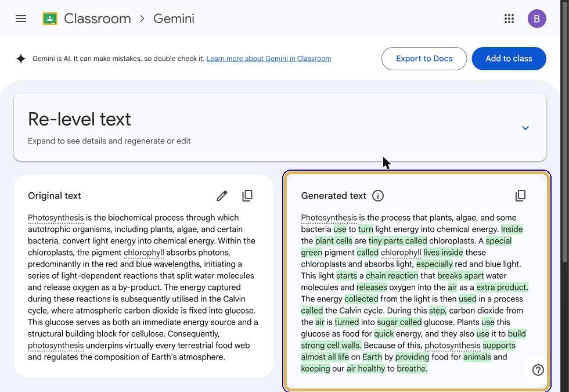Open the account avatar labeled B
The height and width of the screenshot is (392, 569).
pyautogui.click(x=536, y=19)
